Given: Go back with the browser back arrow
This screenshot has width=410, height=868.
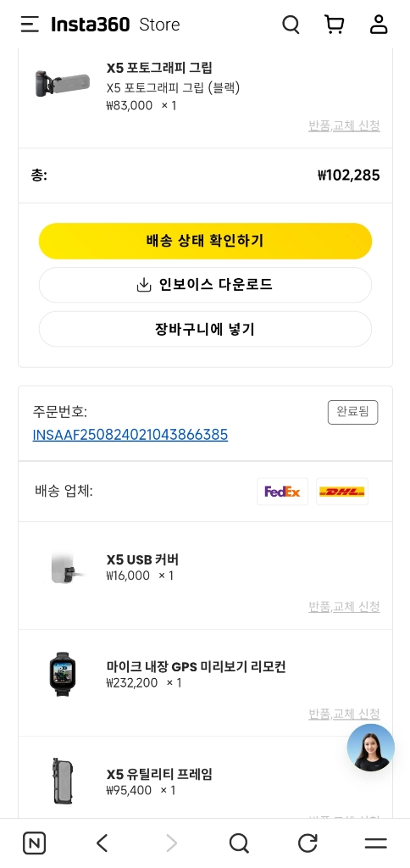Looking at the screenshot, I should (102, 843).
